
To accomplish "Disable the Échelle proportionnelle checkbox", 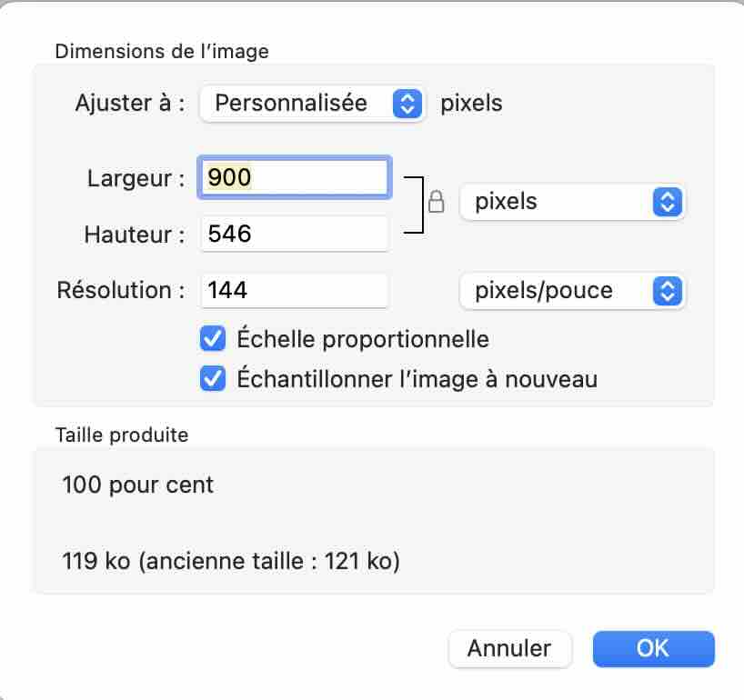I will pyautogui.click(x=213, y=338).
